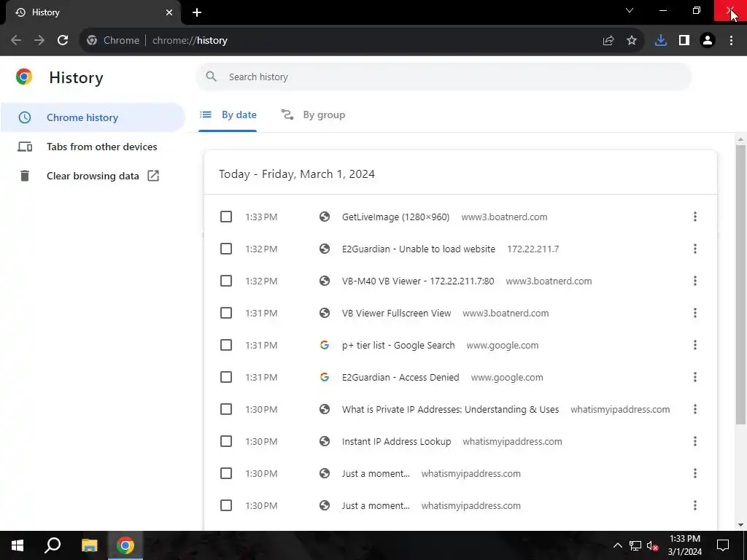The width and height of the screenshot is (747, 560).
Task: Reload the history page
Action: click(x=63, y=41)
